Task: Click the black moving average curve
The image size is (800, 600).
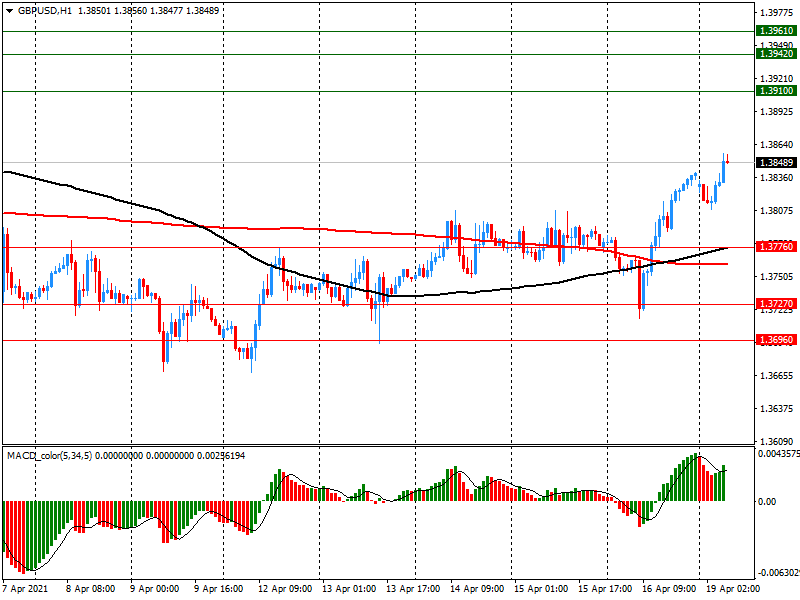Action: [150, 203]
